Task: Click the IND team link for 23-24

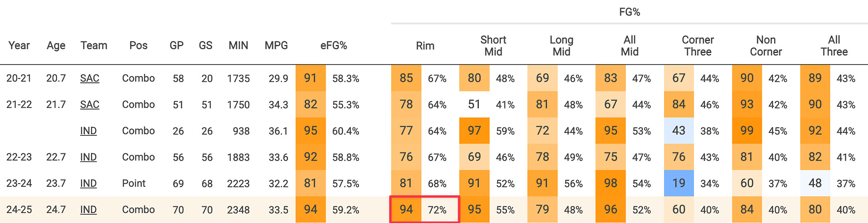Action: click(x=88, y=183)
